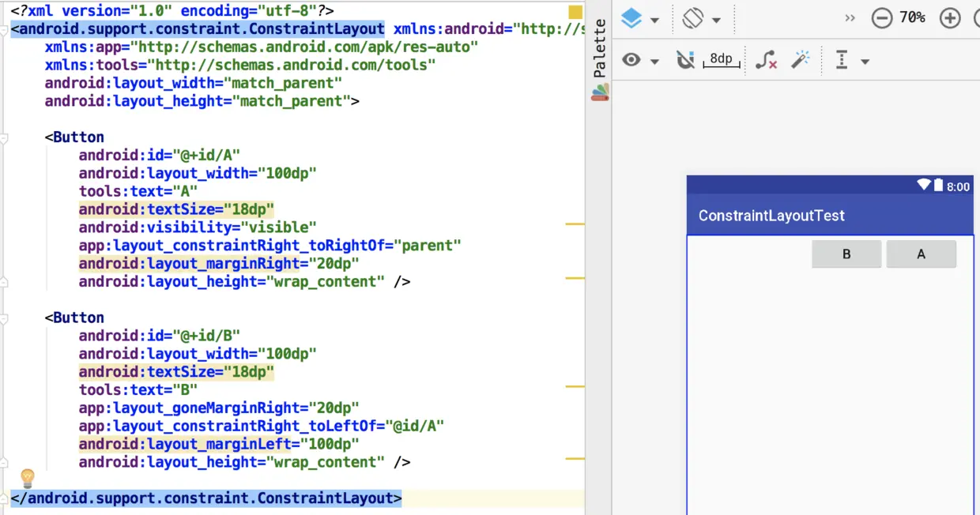Open the guidelines dropdown arrow
The height and width of the screenshot is (515, 980).
[x=865, y=62]
